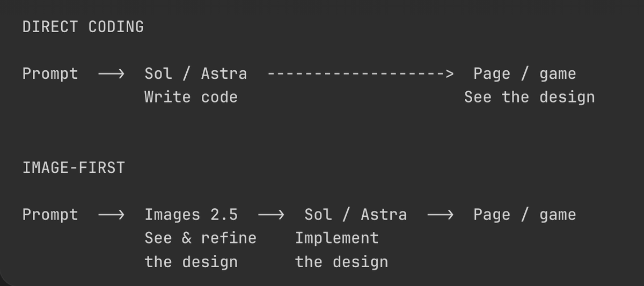Click the Prompt label in Direct Coding row
The height and width of the screenshot is (286, 644).
(x=50, y=74)
